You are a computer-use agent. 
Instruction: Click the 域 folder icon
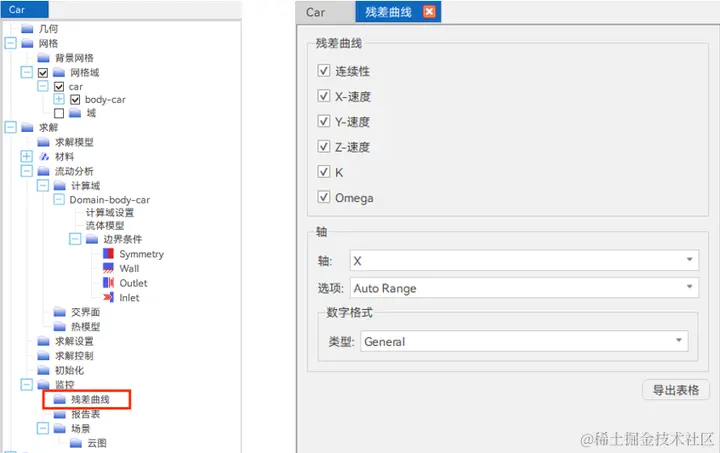[x=75, y=113]
